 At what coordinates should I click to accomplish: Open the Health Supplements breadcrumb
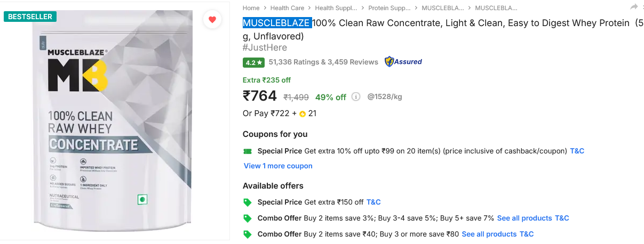(332, 8)
